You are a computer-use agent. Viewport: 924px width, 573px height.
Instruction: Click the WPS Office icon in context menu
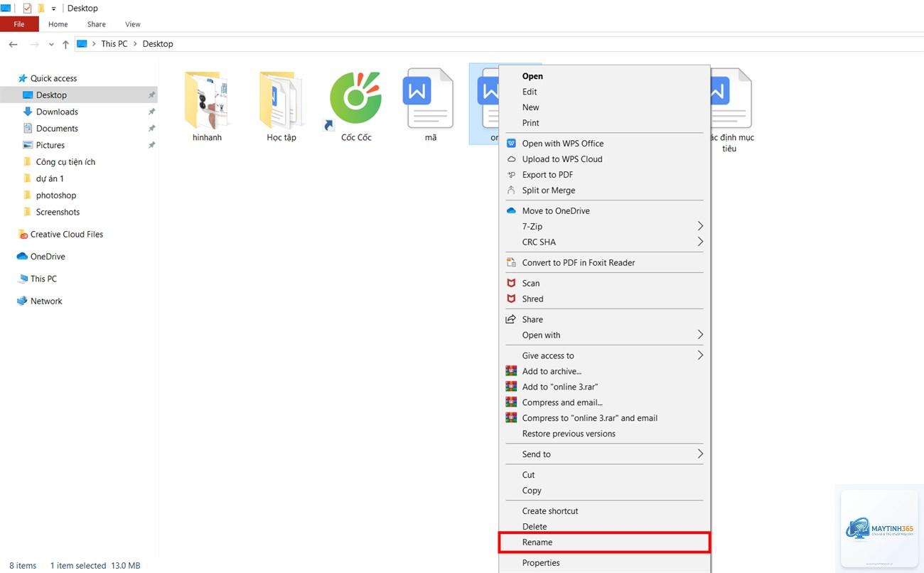(x=511, y=144)
